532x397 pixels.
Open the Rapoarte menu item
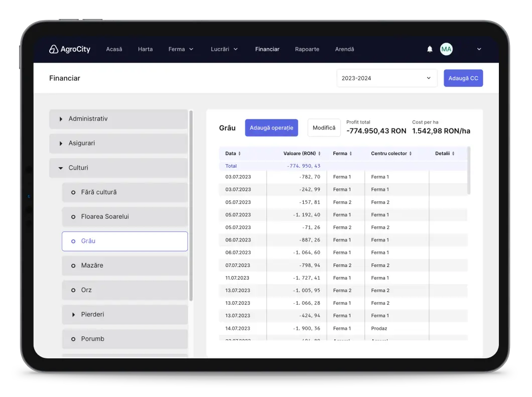click(x=307, y=49)
